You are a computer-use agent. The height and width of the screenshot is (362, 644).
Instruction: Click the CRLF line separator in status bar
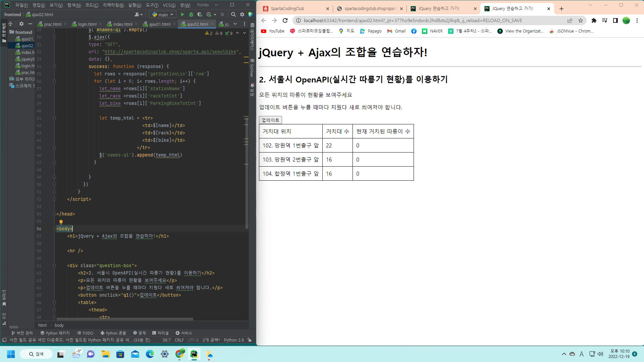(x=179, y=340)
